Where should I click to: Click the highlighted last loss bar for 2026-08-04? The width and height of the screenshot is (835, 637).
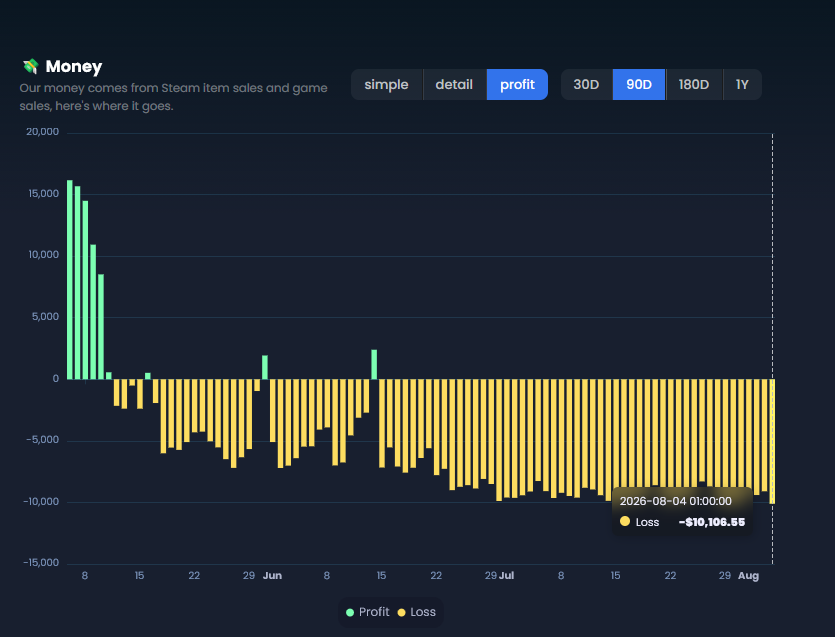[772, 441]
